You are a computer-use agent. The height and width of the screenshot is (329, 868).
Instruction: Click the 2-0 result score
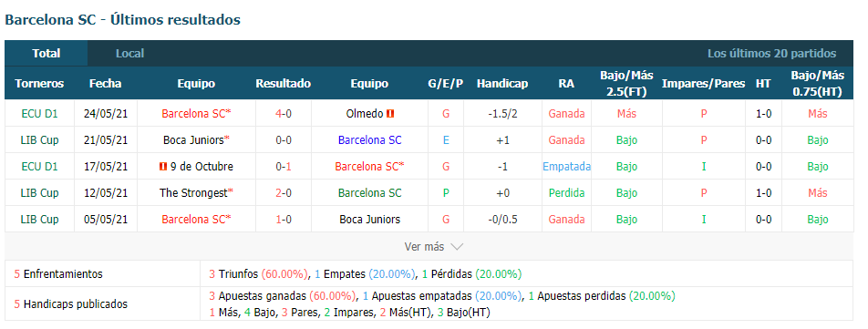click(284, 193)
